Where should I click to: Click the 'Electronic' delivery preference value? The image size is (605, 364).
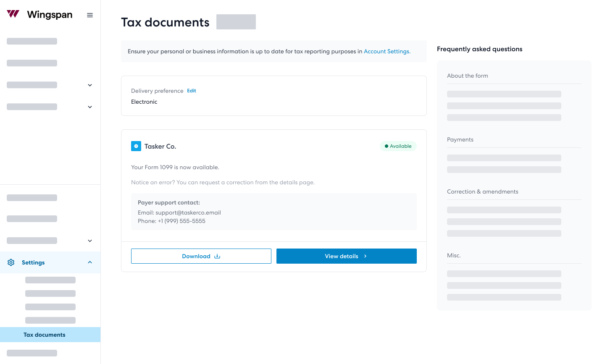coord(144,102)
